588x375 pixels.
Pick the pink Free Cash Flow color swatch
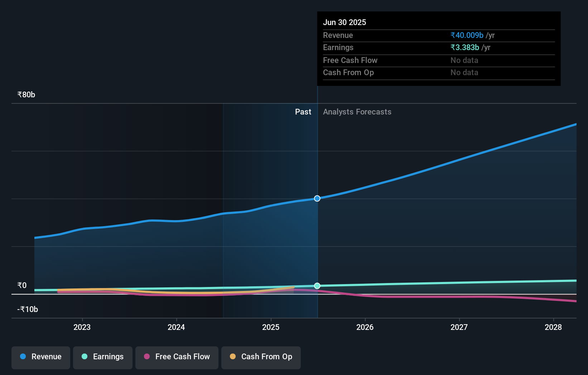pyautogui.click(x=146, y=356)
